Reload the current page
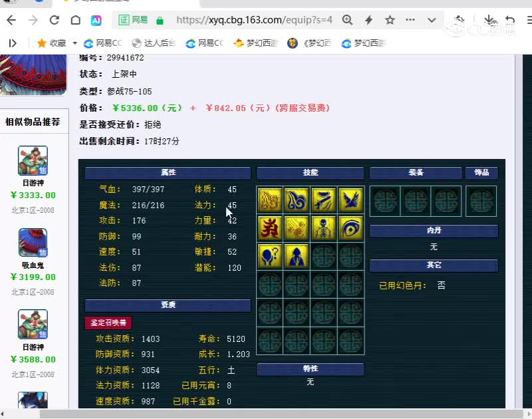Viewport: 532px width, 419px height. pos(55,21)
